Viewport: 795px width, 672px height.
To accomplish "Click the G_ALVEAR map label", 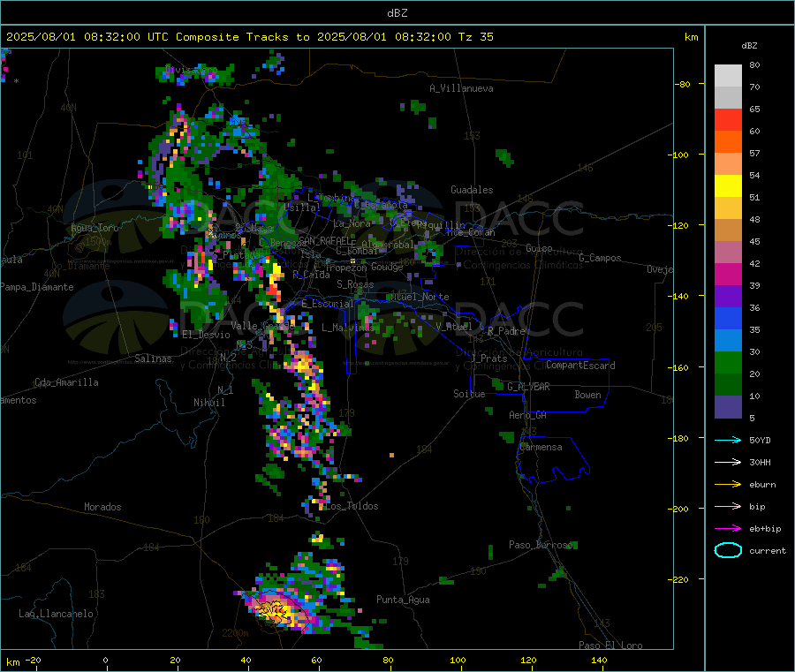I will [x=528, y=387].
